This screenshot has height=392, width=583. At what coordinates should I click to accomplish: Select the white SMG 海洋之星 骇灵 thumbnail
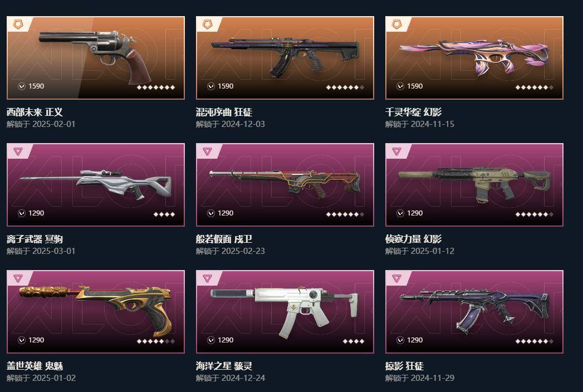(285, 312)
